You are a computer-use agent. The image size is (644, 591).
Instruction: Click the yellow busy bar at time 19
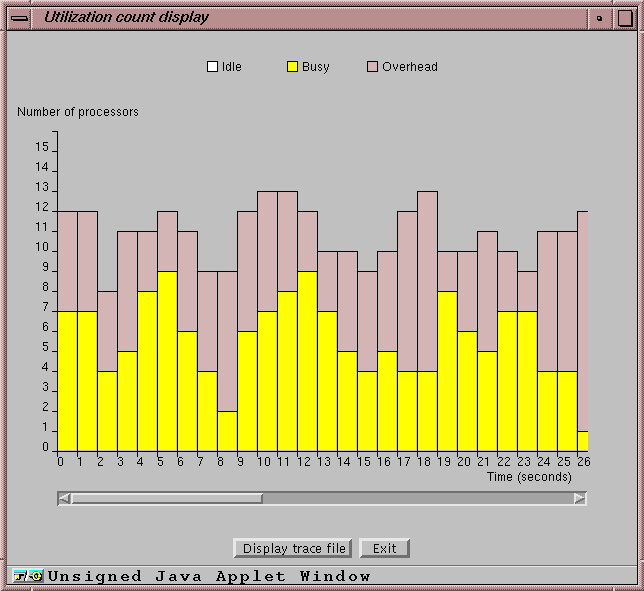coord(447,371)
